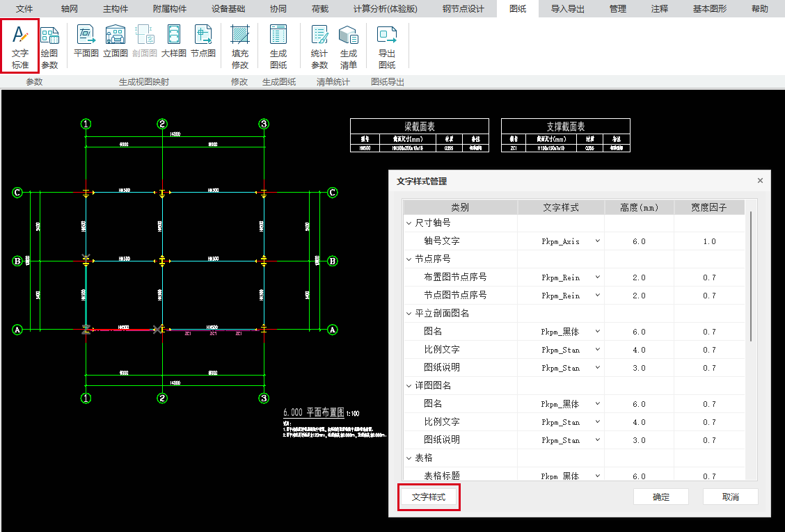The height and width of the screenshot is (532, 785).
Task: Collapse the 平立剖面图名 category
Action: pos(409,314)
